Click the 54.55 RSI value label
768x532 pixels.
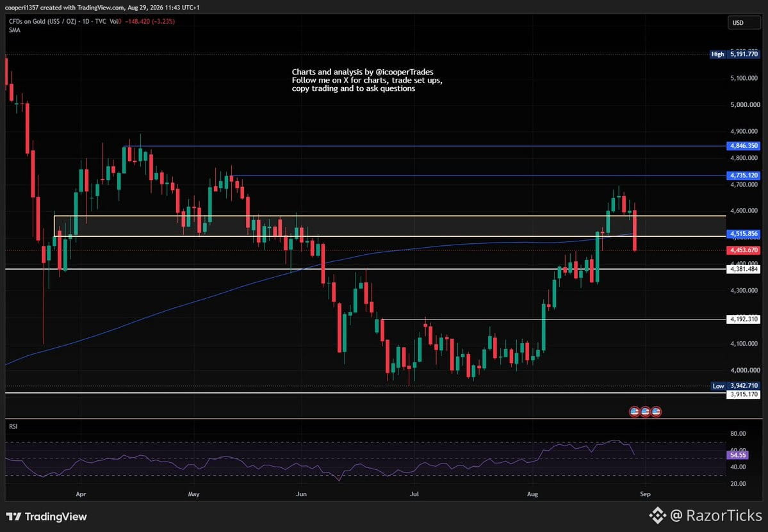(x=738, y=455)
